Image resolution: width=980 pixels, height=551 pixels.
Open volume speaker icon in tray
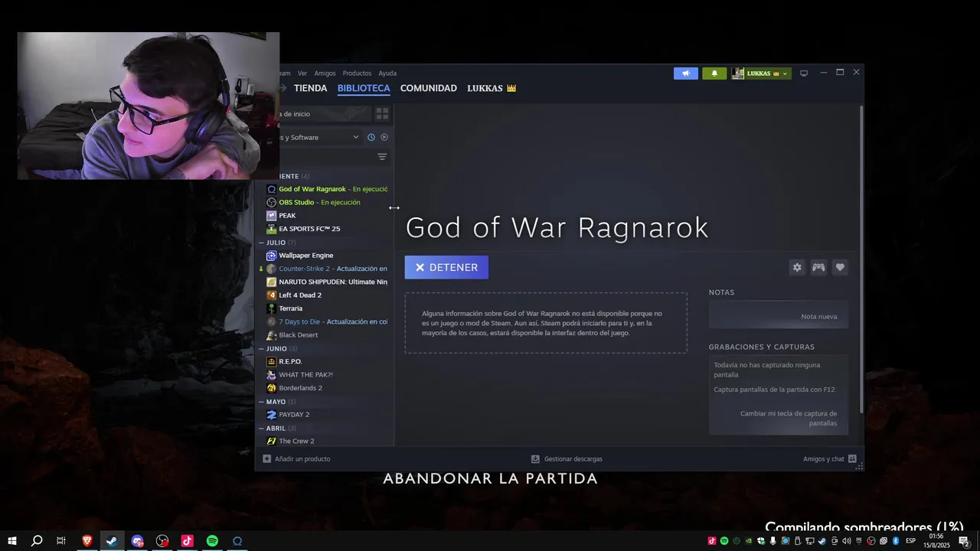point(847,541)
